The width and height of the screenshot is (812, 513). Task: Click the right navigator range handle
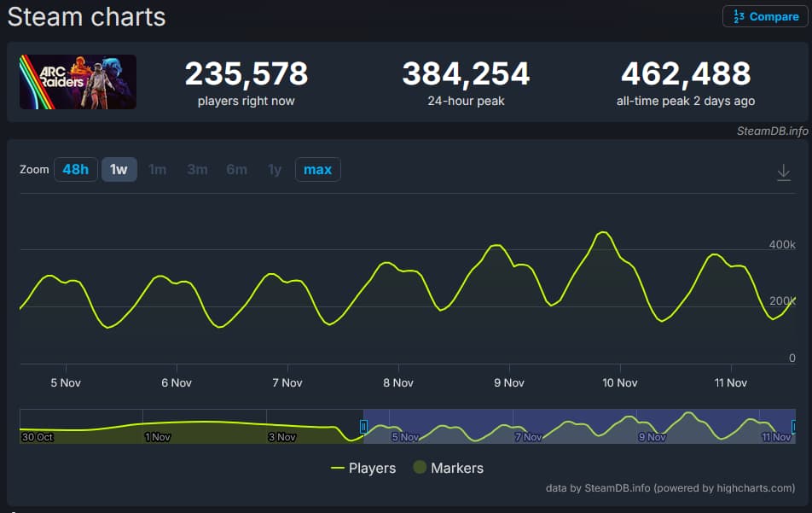[794, 426]
